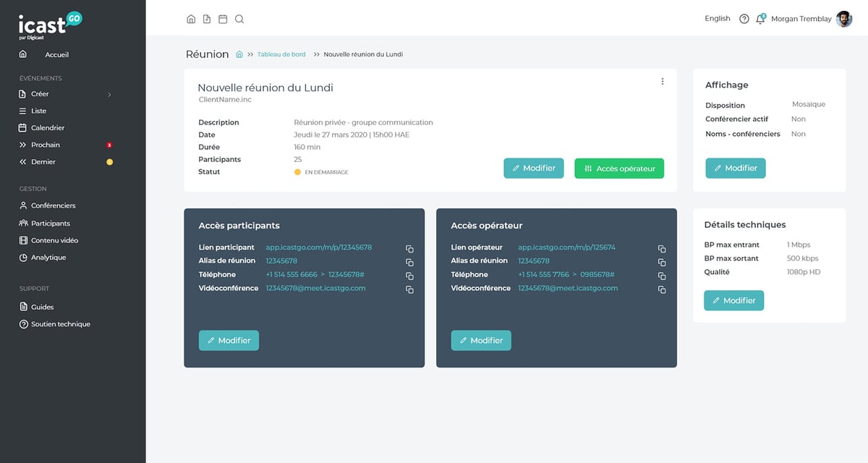Copy operator Téléphone number
Viewport: 868px width, 463px height.
tap(662, 276)
